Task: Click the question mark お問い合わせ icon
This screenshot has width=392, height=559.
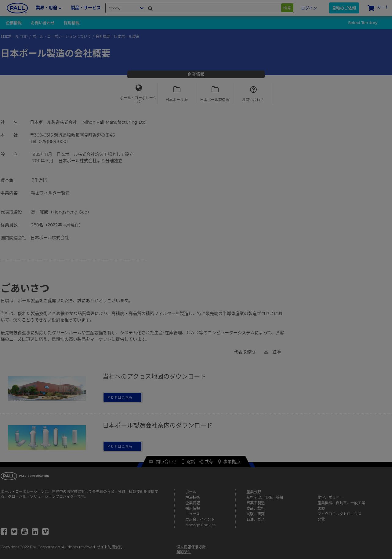Action: point(253,89)
